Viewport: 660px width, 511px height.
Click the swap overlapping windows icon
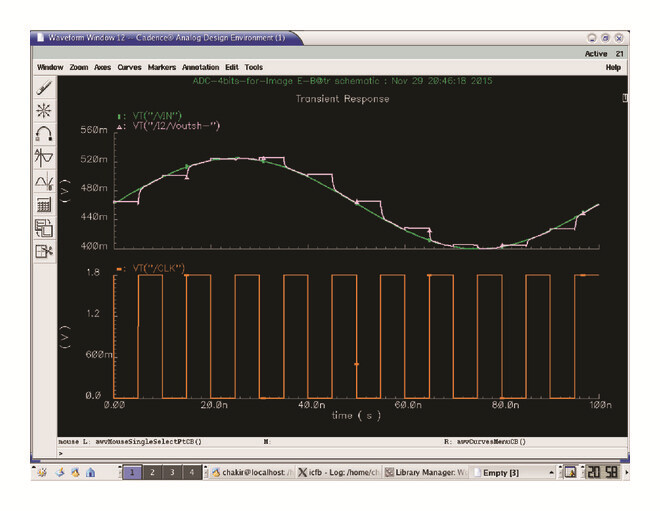point(44,228)
